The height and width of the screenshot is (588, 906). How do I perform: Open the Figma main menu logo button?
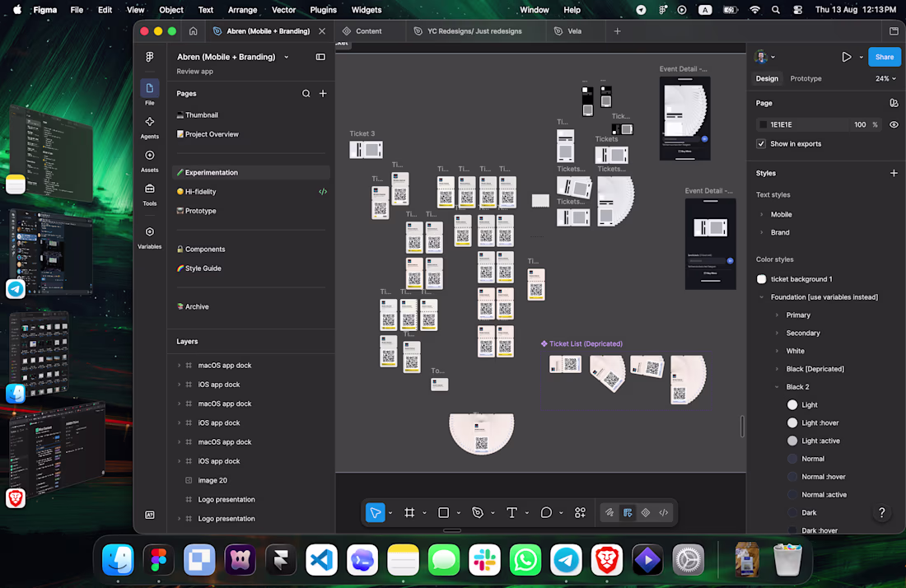click(x=150, y=57)
